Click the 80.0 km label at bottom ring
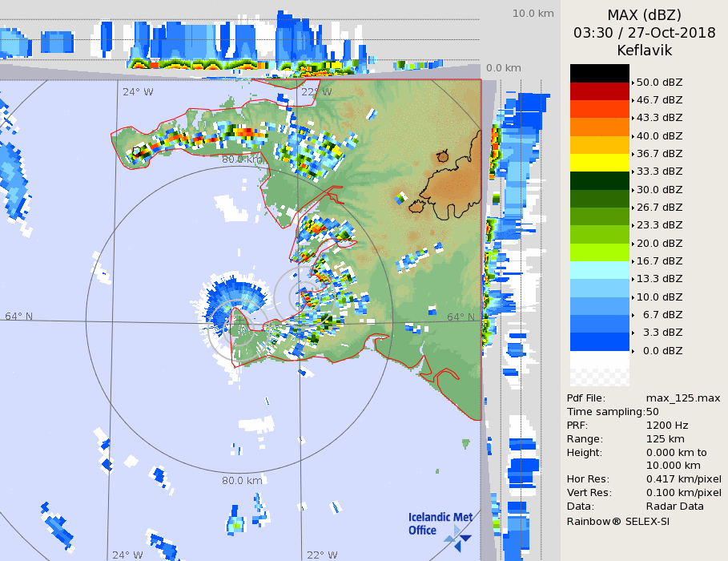Screen dimensions: 728x561 click(242, 481)
